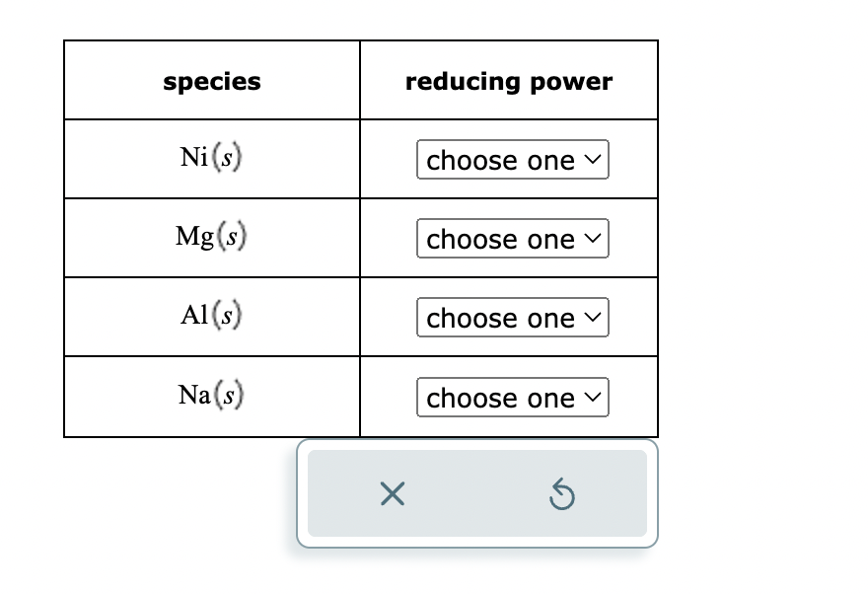Screen dimensions: 868x594
Task: Open the reducing power dropdown for Ni(s)
Action: [512, 160]
